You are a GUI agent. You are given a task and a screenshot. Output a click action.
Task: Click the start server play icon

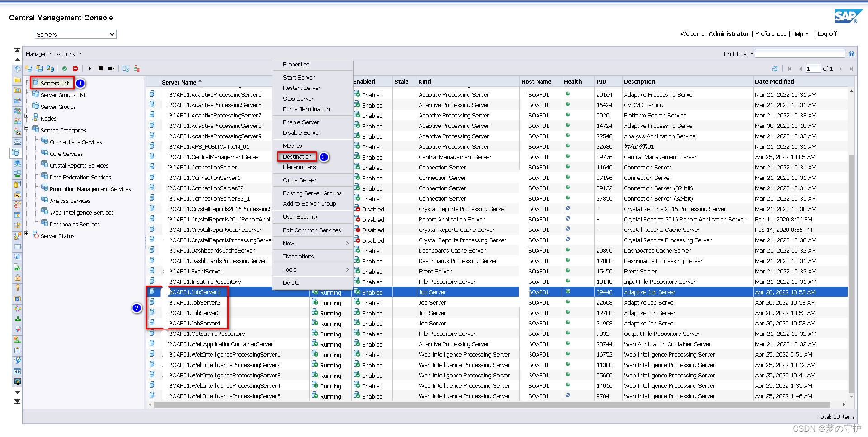90,69
